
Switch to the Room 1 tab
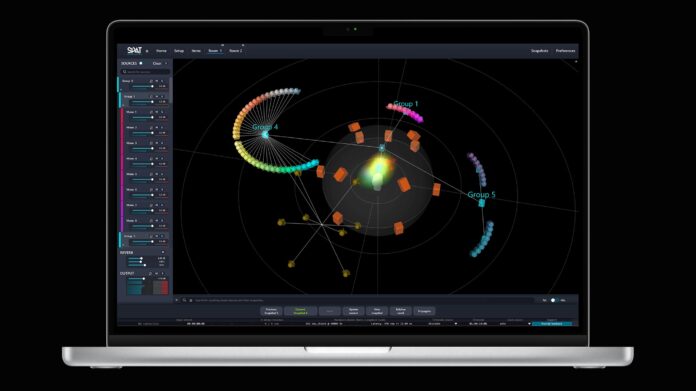coord(215,51)
